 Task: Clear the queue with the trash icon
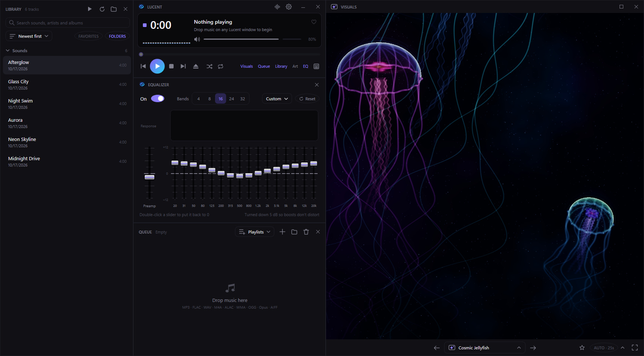(x=306, y=232)
